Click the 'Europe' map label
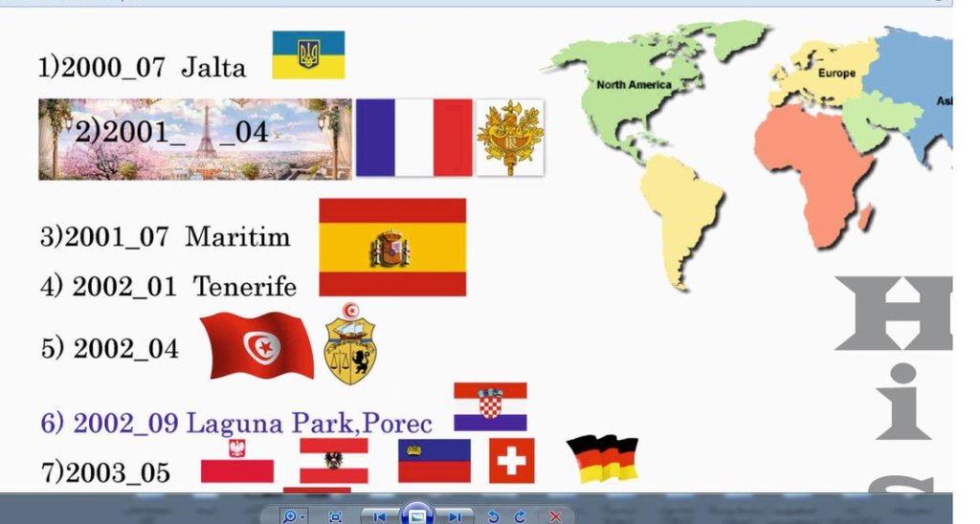The image size is (980, 524). 836,73
